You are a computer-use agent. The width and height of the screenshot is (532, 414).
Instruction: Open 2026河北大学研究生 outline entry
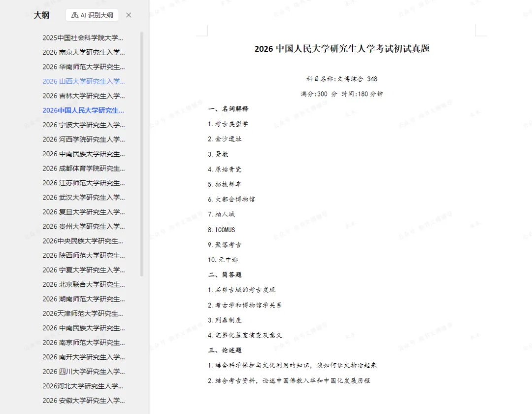coord(83,386)
